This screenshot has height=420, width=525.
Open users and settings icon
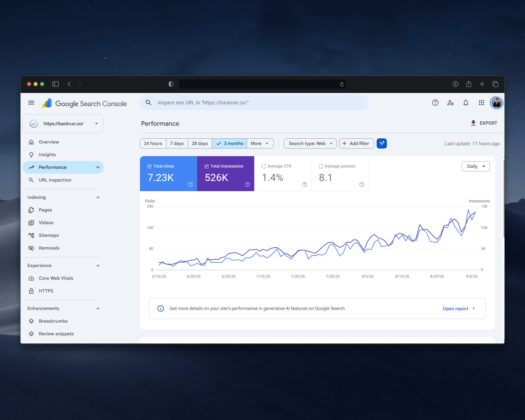click(x=450, y=103)
